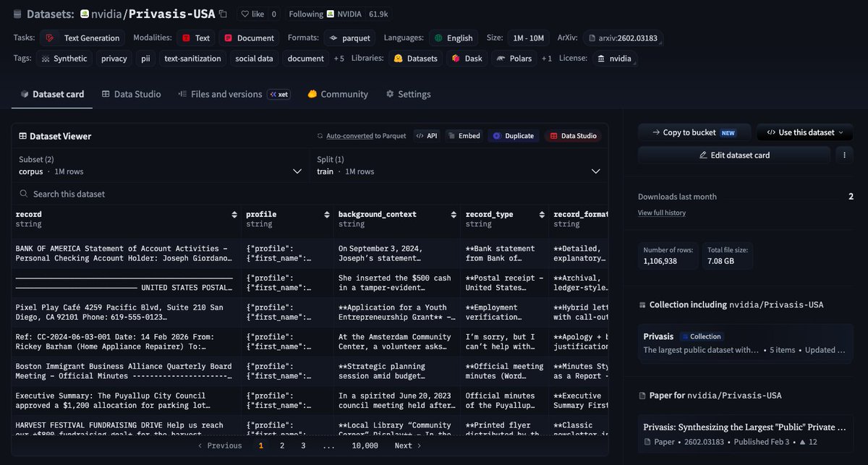Click the Datasets library tag

(416, 59)
